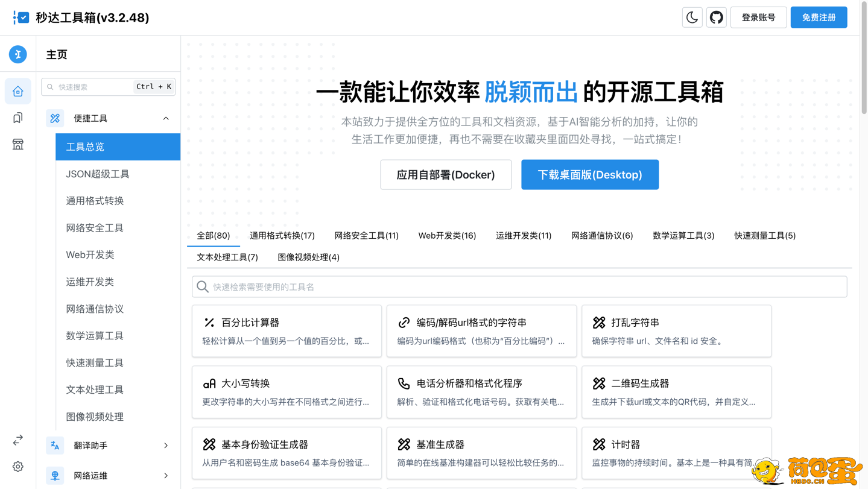
Task: Click the 翻译助手 translate icon
Action: click(55, 446)
